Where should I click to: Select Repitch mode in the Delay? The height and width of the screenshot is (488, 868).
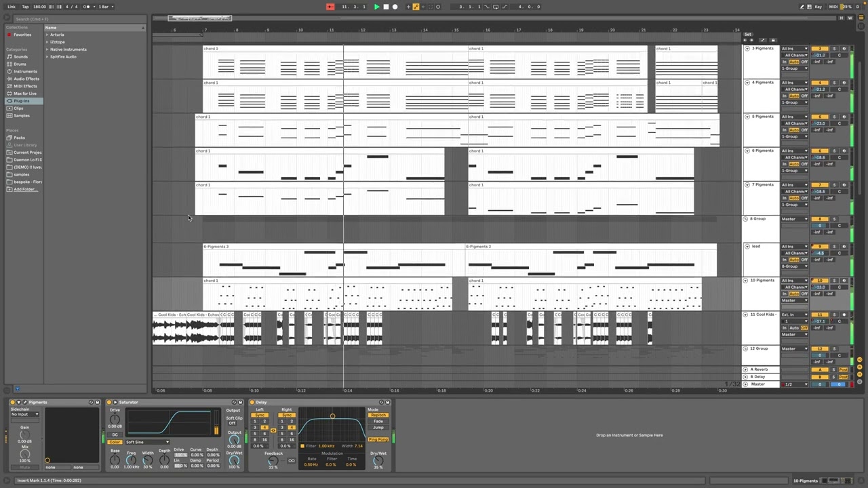click(378, 415)
